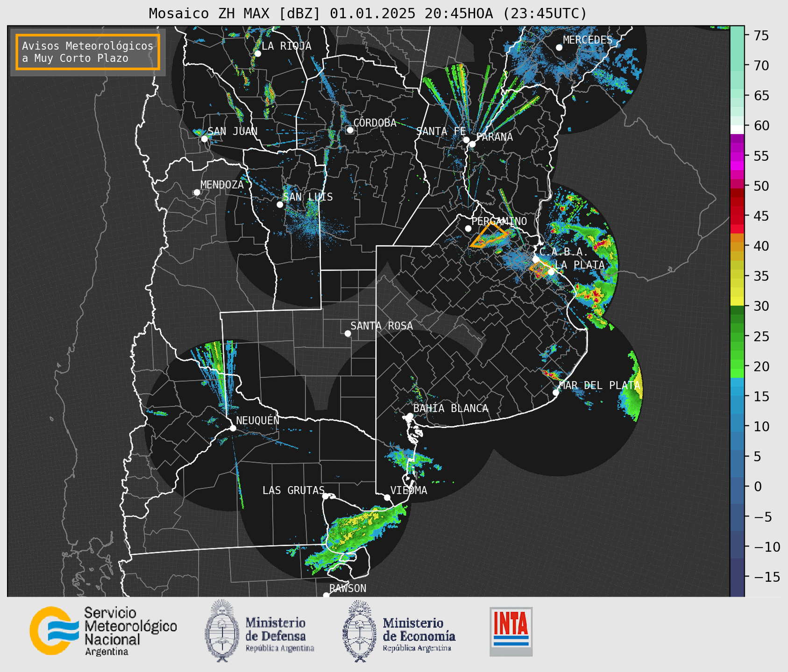This screenshot has height=672, width=788.
Task: Click the 60 dBZ white band on color scale
Action: pyautogui.click(x=737, y=129)
